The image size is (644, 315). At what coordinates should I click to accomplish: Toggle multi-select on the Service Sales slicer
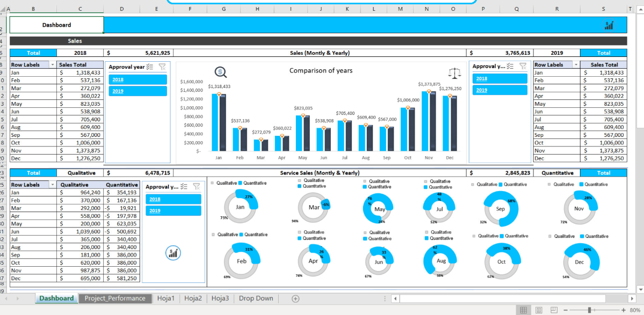tap(184, 186)
